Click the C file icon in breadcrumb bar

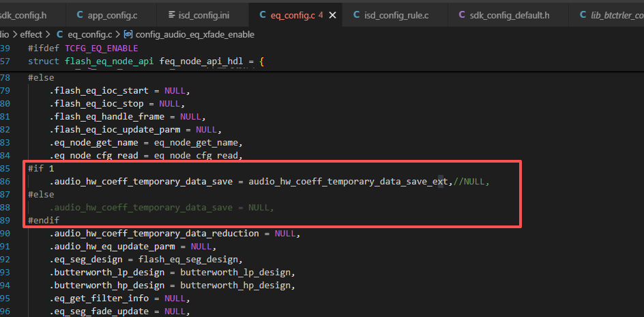[59, 35]
